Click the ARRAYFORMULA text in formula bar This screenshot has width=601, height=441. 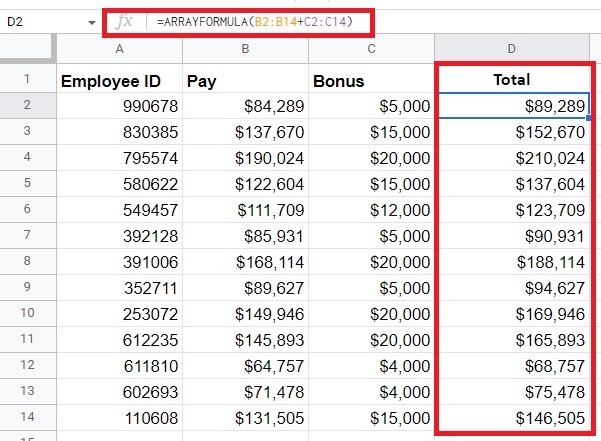255,22
